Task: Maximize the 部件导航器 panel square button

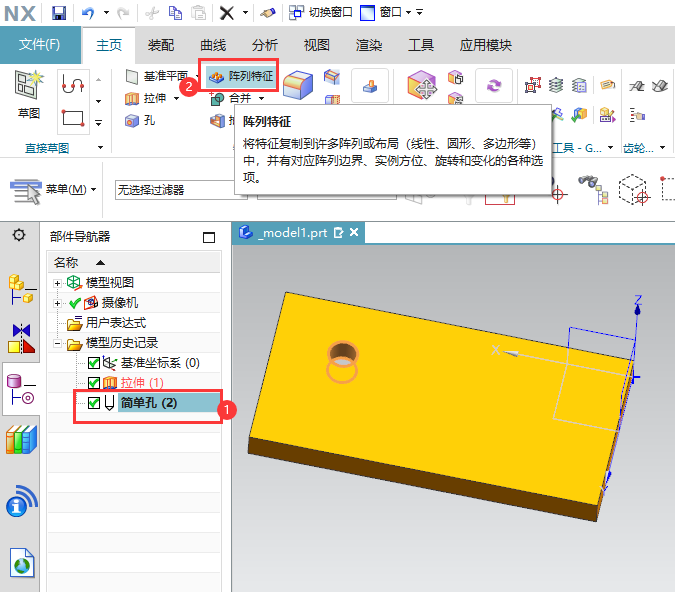Action: pyautogui.click(x=209, y=237)
